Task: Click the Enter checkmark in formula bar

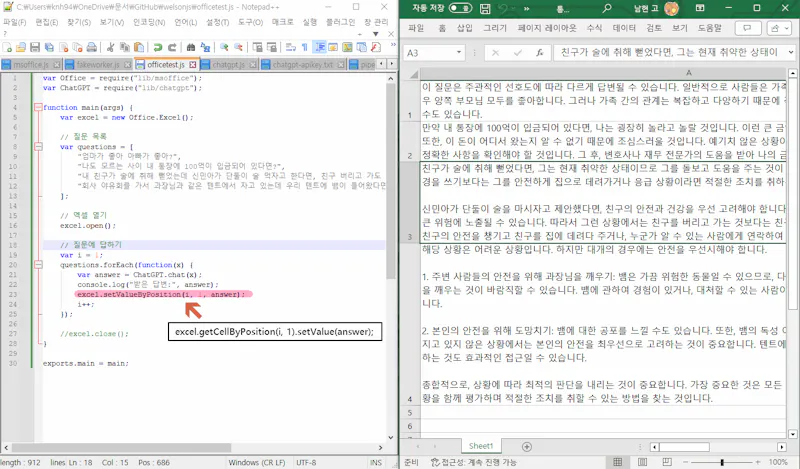Action: pos(517,53)
